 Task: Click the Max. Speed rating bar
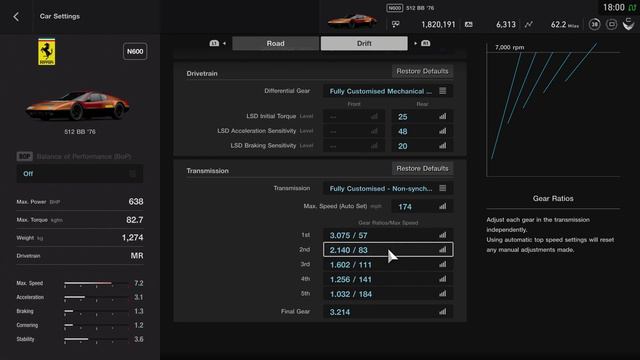96,283
